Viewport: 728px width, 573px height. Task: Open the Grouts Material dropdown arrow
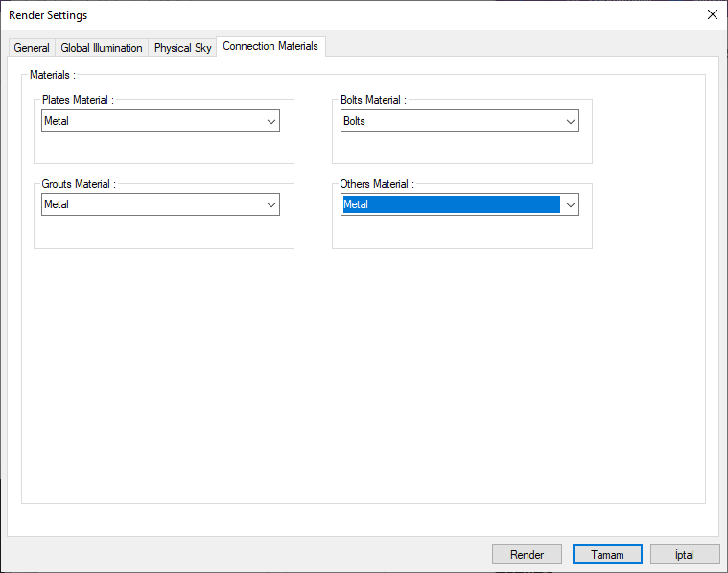click(271, 204)
